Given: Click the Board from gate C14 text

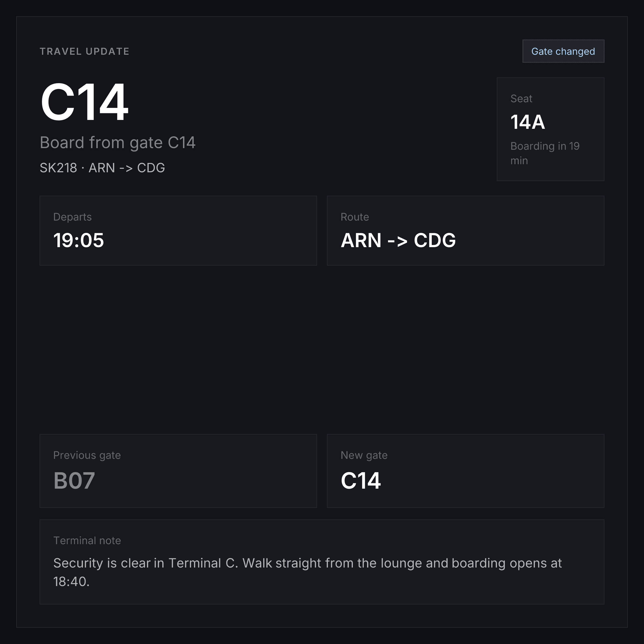Looking at the screenshot, I should 117,143.
